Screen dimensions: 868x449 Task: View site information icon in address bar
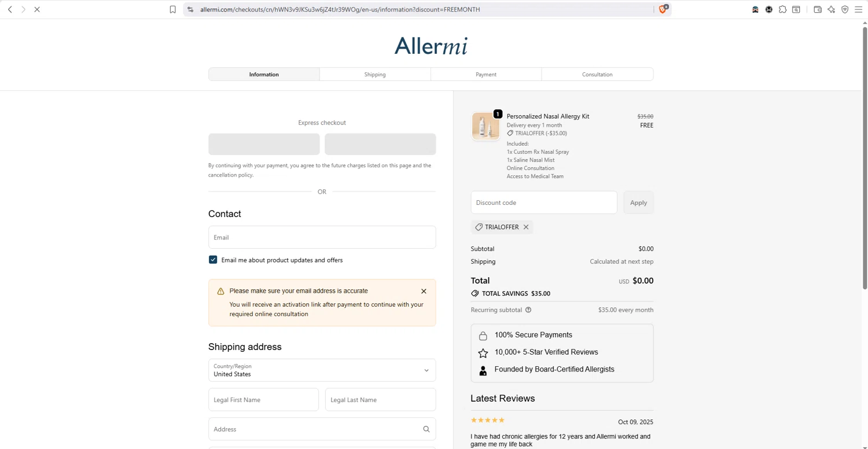(190, 9)
